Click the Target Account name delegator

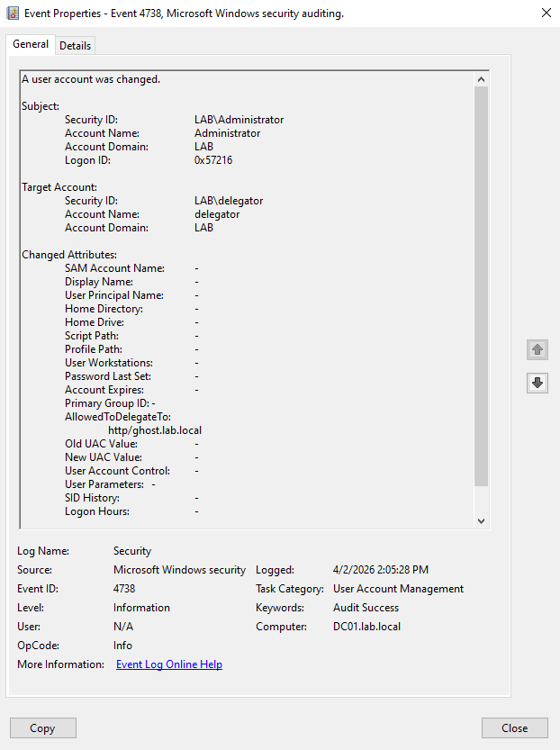217,214
